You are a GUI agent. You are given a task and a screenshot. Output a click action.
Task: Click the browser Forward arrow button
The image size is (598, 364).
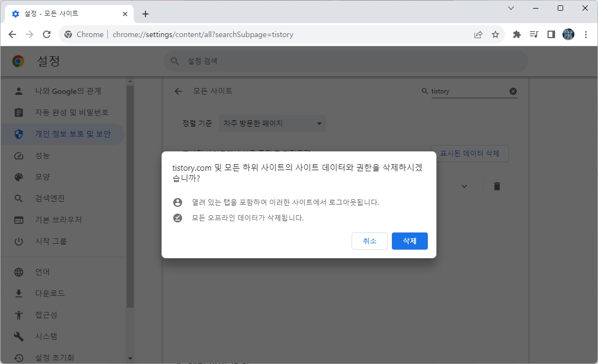click(x=30, y=34)
